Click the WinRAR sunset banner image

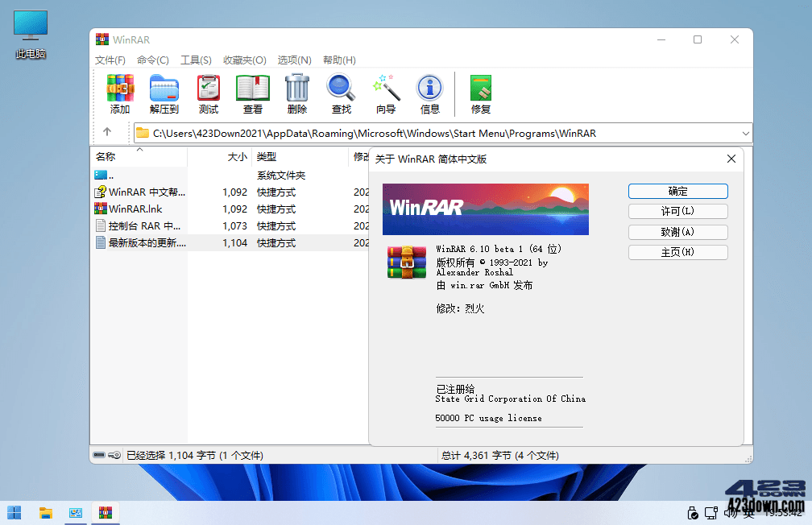pos(485,209)
